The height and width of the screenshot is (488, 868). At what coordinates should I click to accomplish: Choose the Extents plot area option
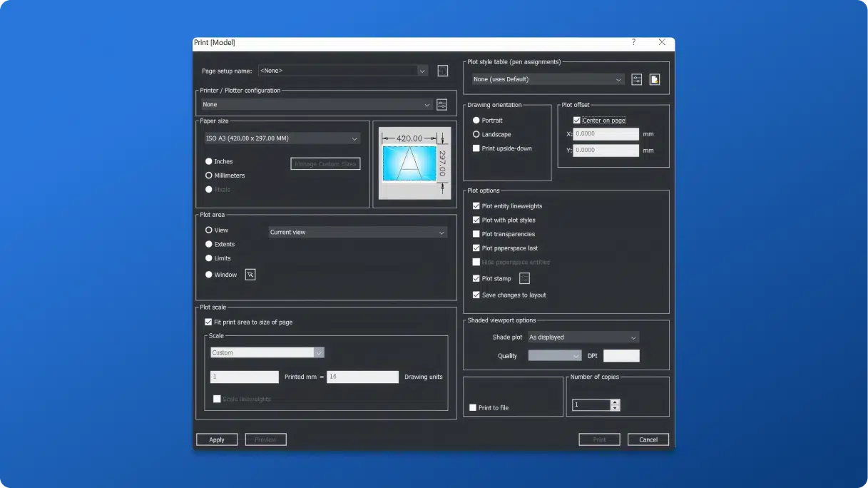(x=209, y=244)
